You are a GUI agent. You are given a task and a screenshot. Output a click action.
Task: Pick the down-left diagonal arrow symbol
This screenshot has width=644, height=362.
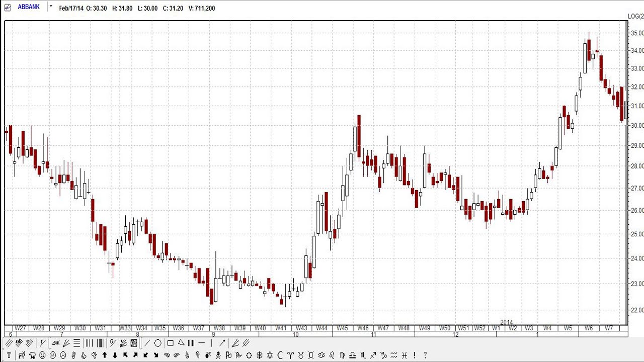pyautogui.click(x=145, y=355)
